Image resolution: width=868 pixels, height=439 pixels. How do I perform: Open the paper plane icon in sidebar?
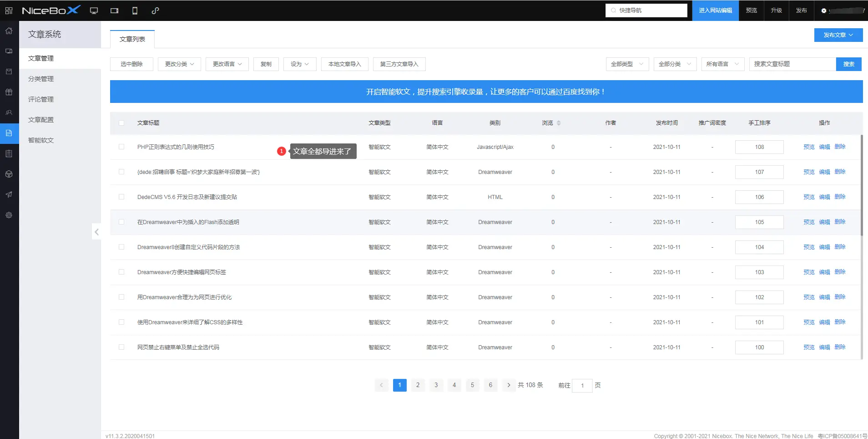[9, 194]
